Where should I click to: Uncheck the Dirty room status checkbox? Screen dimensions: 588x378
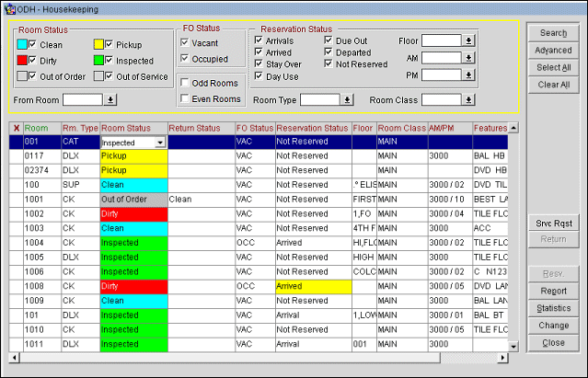[34, 60]
